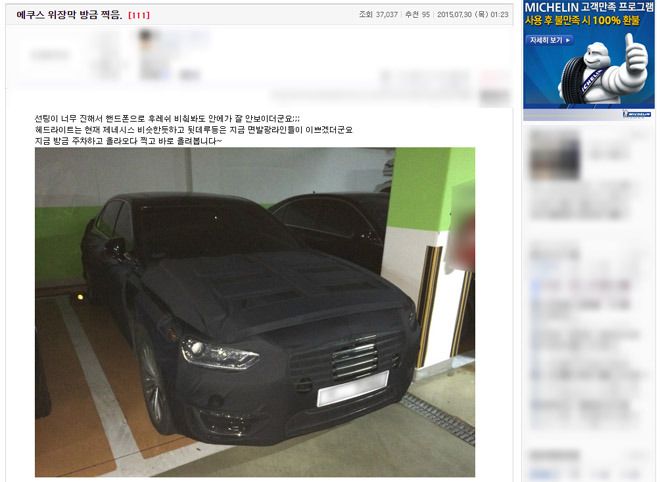Screen dimensions: 660x482
Task: Click the mascot's thumbs-up hand
Action: (634, 53)
